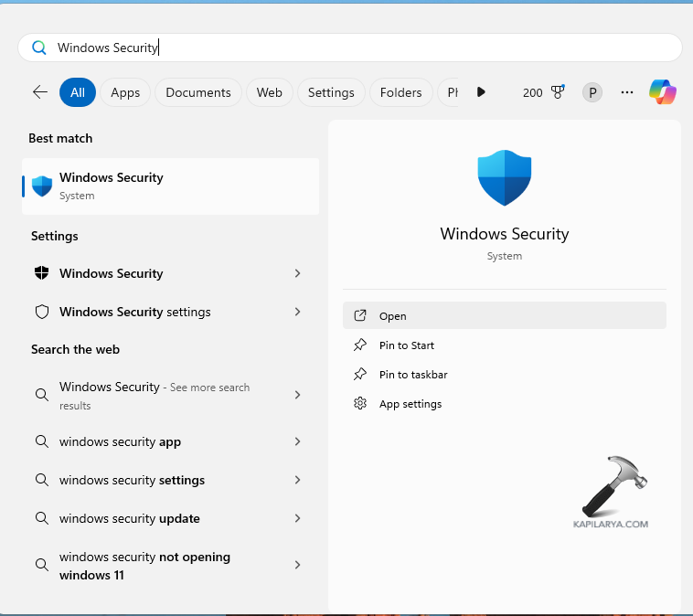Click gear icon beside App settings
Screen dimensions: 693x616
[x=360, y=403]
